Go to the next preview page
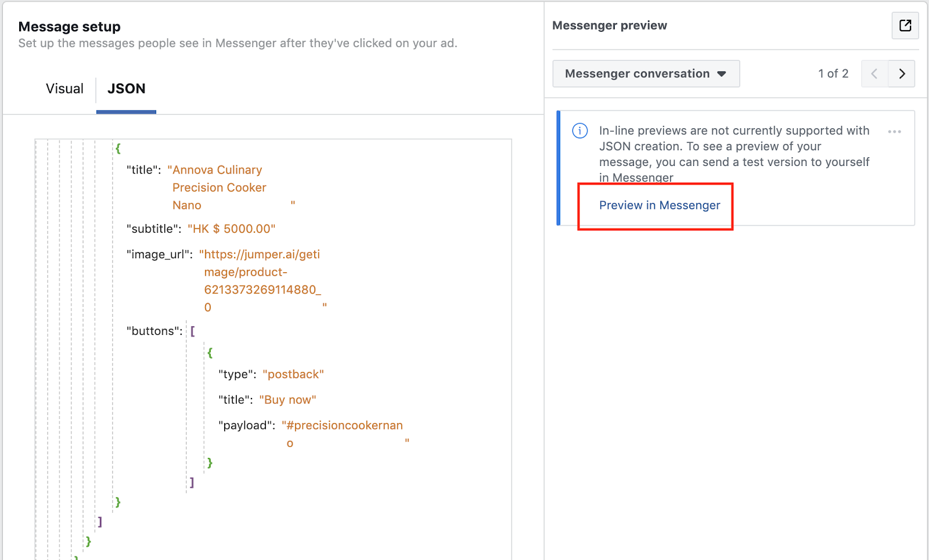 click(902, 74)
